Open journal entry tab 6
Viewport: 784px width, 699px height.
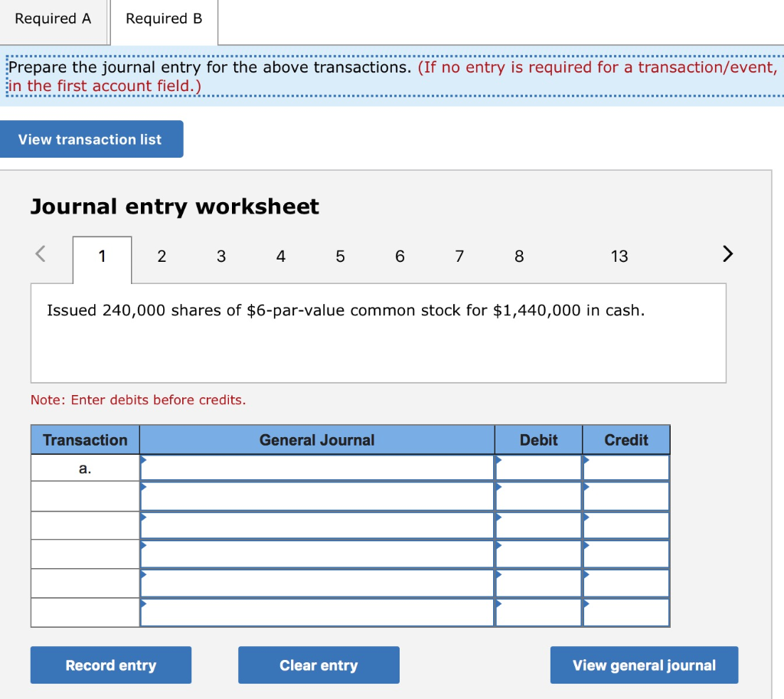400,256
